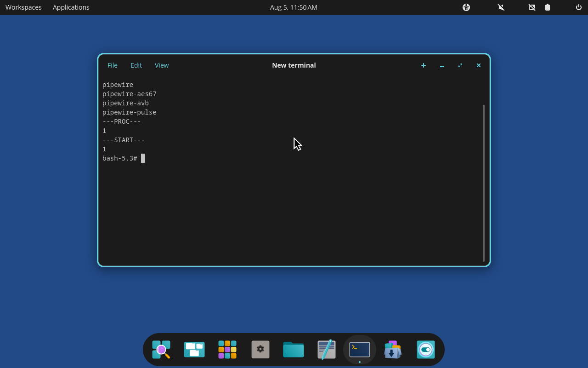The height and width of the screenshot is (368, 588).
Task: Open a new terminal tab with plus icon
Action: click(424, 65)
